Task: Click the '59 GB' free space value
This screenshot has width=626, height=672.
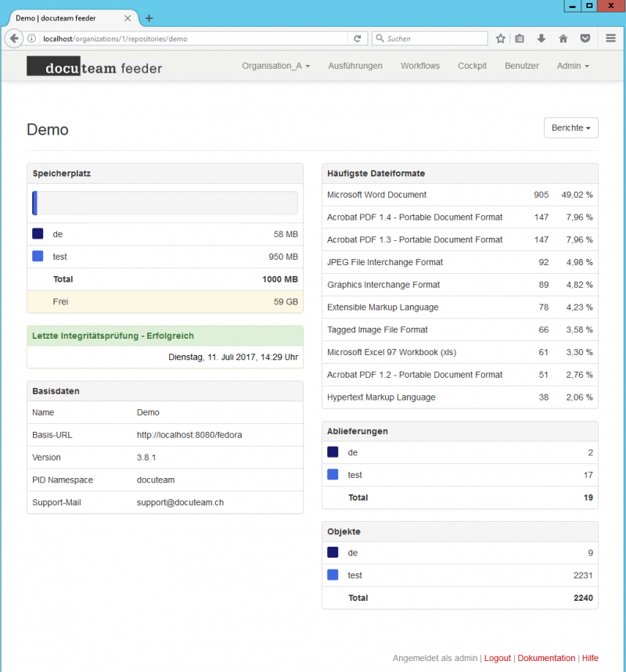Action: click(x=286, y=302)
